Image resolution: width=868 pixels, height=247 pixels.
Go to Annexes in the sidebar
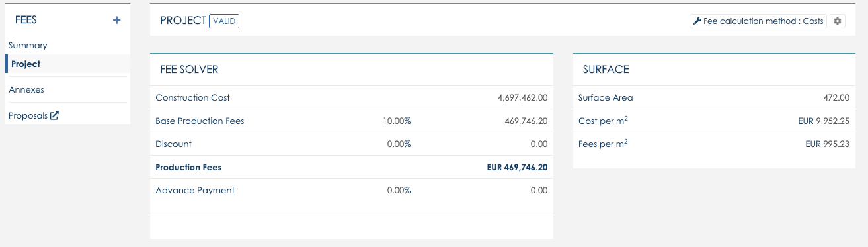tap(26, 89)
